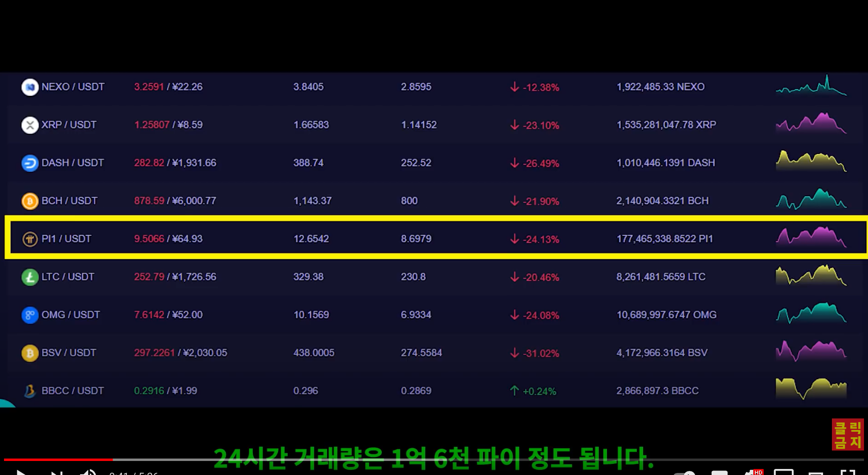The height and width of the screenshot is (475, 868).
Task: Open video settings with HD gear icon
Action: pyautogui.click(x=753, y=473)
